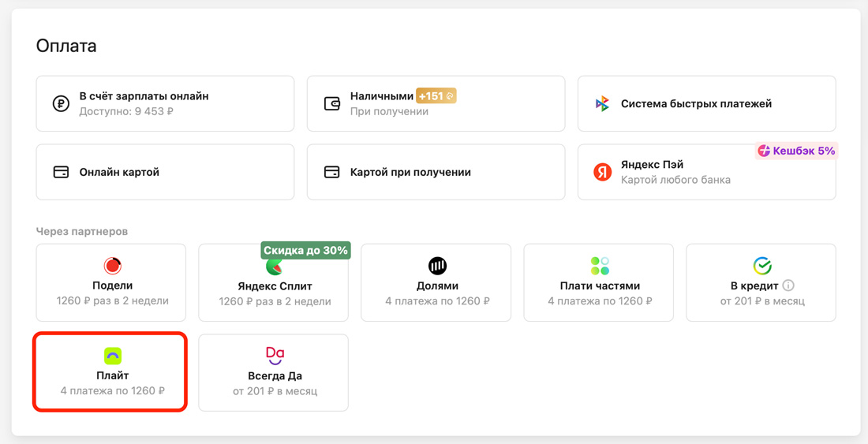Click 1260 ₽ раз в 2 недели under Подели
Image resolution: width=868 pixels, height=444 pixels.
112,301
